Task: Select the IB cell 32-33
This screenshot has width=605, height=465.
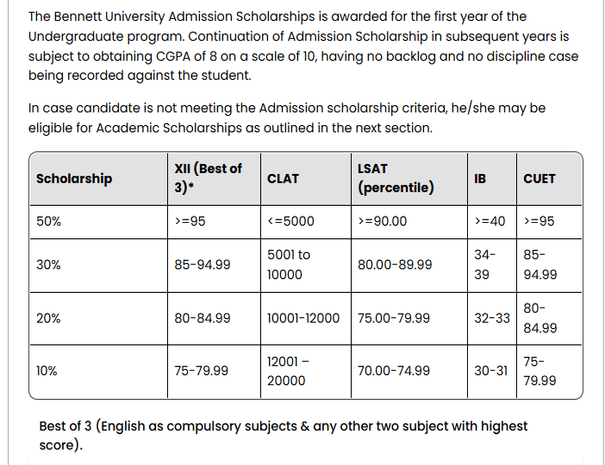Action: click(492, 318)
